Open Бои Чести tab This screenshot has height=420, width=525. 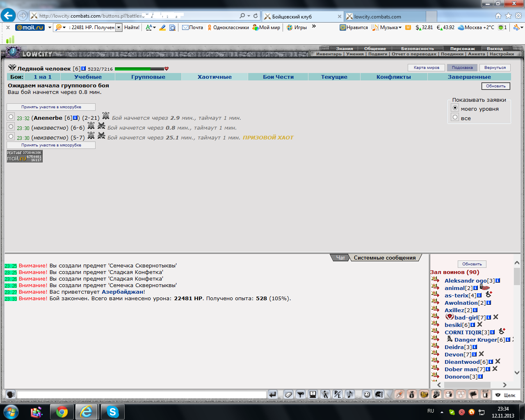pos(278,77)
